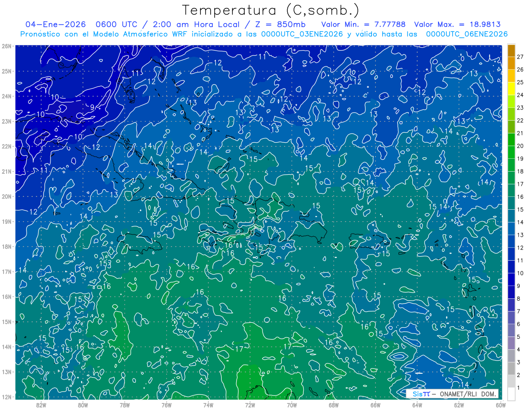
Task: Click the 12N latitude axis label
Action: 6,397
